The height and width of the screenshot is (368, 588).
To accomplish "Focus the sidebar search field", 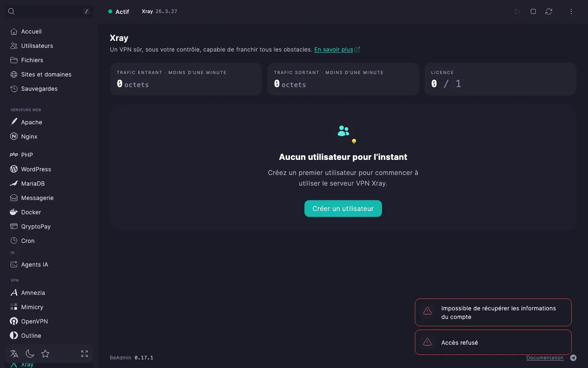I will 49,11.
